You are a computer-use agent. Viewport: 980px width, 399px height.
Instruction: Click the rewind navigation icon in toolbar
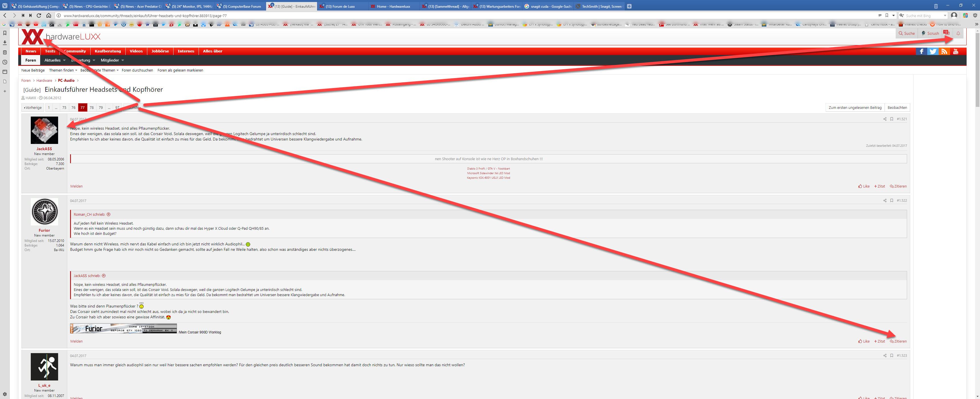pyautogui.click(x=23, y=16)
